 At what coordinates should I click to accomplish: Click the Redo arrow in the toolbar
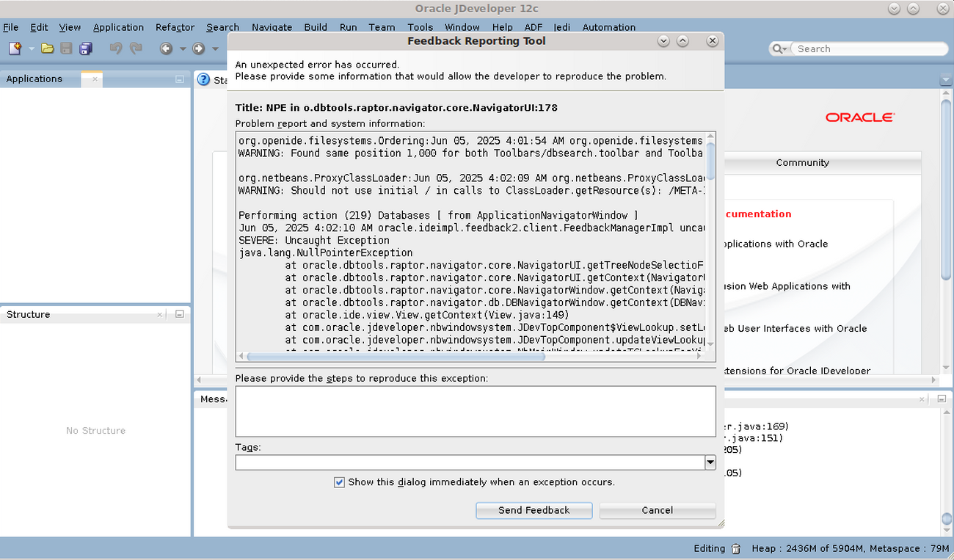(x=136, y=48)
